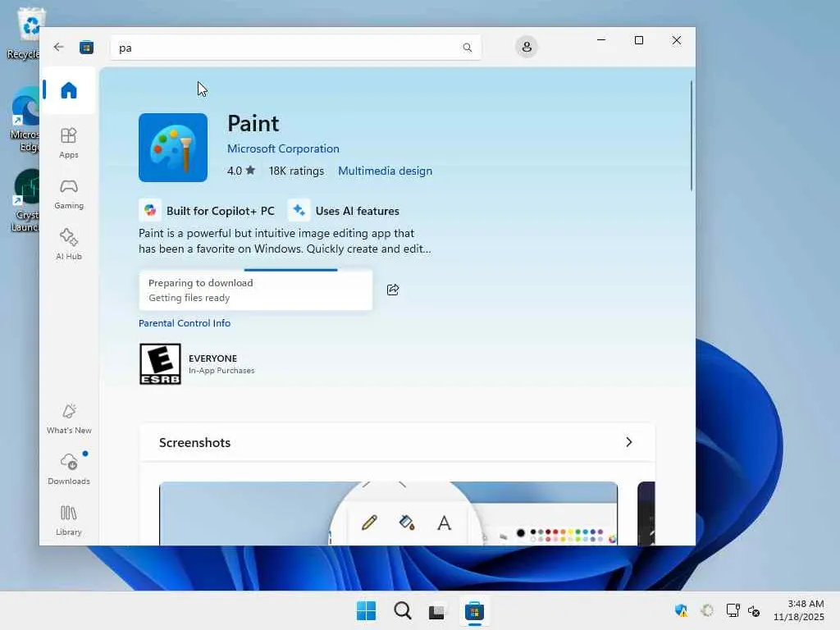Click the spinning update tray icon
The width and height of the screenshot is (840, 630).
(707, 610)
